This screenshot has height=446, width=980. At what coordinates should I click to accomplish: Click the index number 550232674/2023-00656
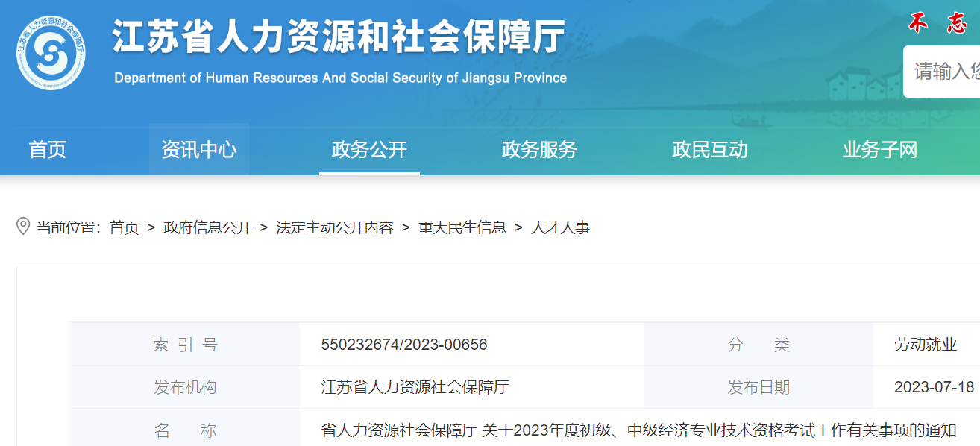pyautogui.click(x=404, y=345)
